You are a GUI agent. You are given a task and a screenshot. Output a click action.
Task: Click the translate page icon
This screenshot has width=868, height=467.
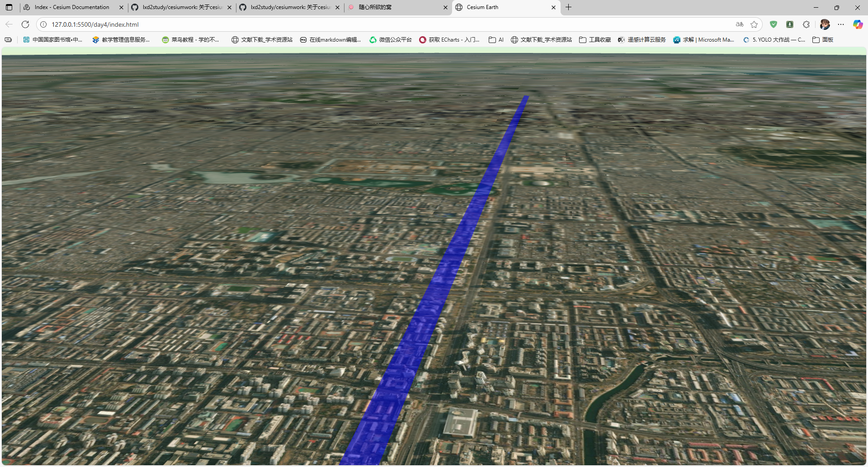(740, 24)
